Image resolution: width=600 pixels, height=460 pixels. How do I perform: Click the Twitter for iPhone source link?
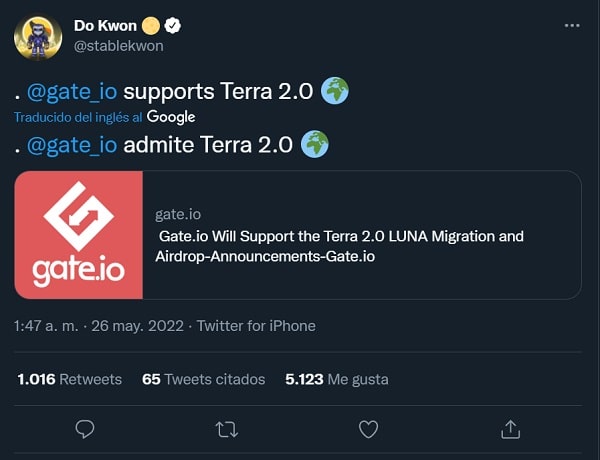[x=256, y=326]
